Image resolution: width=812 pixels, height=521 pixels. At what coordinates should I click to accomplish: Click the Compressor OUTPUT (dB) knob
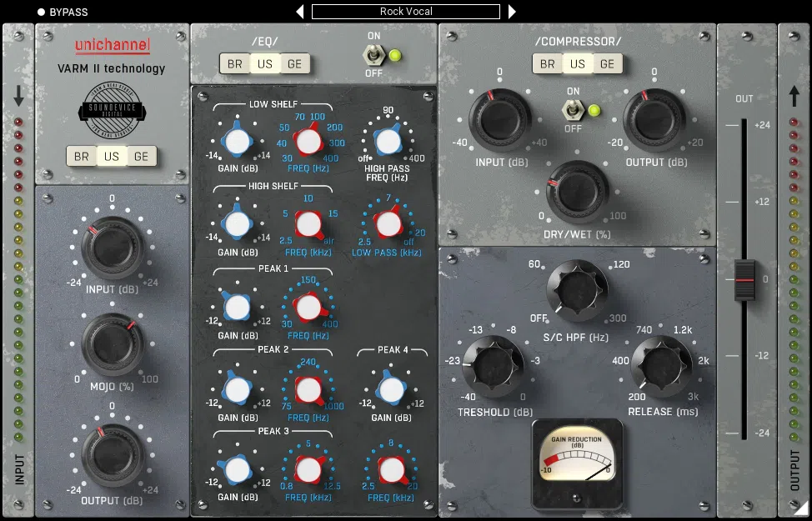(654, 120)
